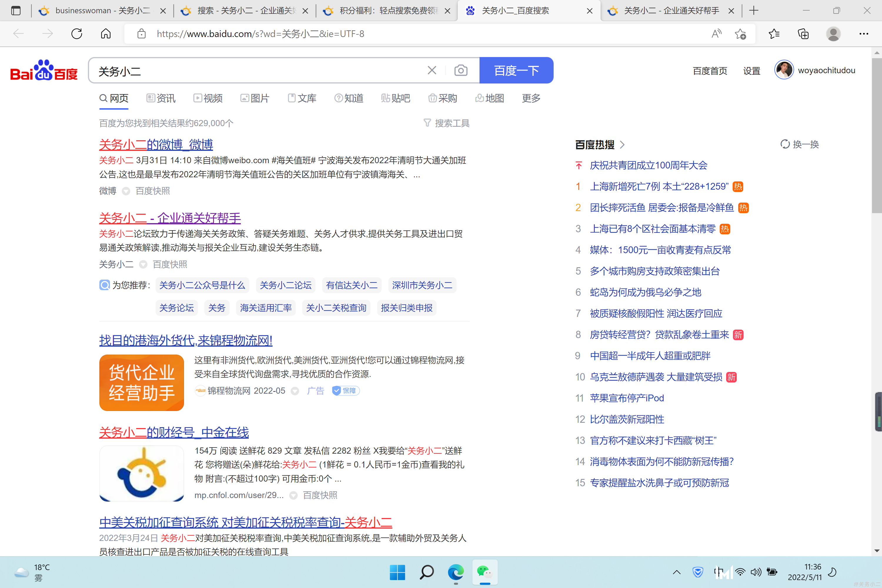The height and width of the screenshot is (588, 882).
Task: Switch to the 积分福利 browser tab
Action: [x=386, y=11]
